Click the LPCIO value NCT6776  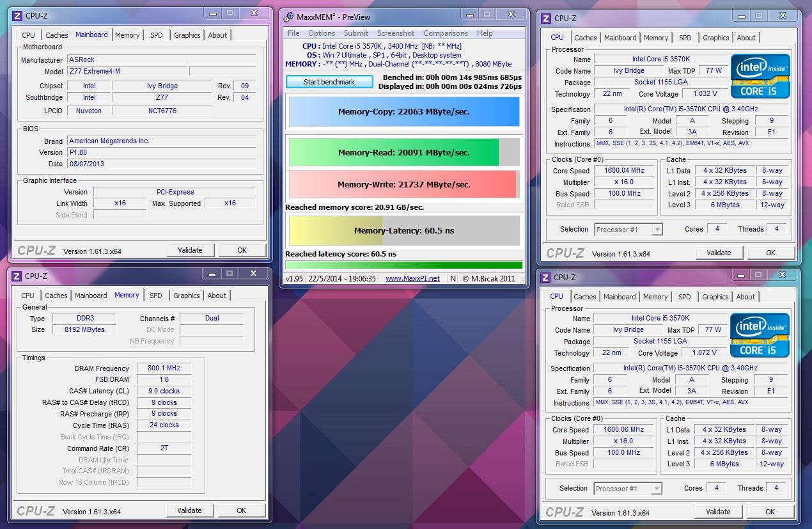(162, 111)
